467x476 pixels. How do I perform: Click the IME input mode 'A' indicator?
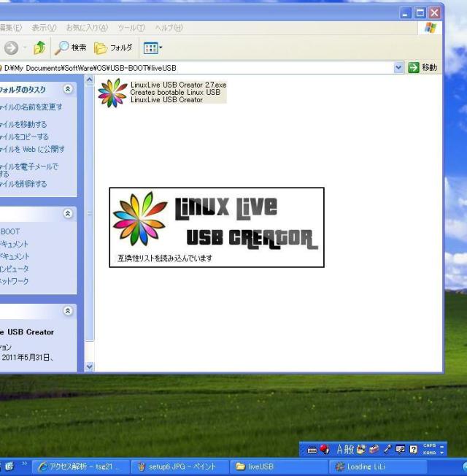(339, 450)
